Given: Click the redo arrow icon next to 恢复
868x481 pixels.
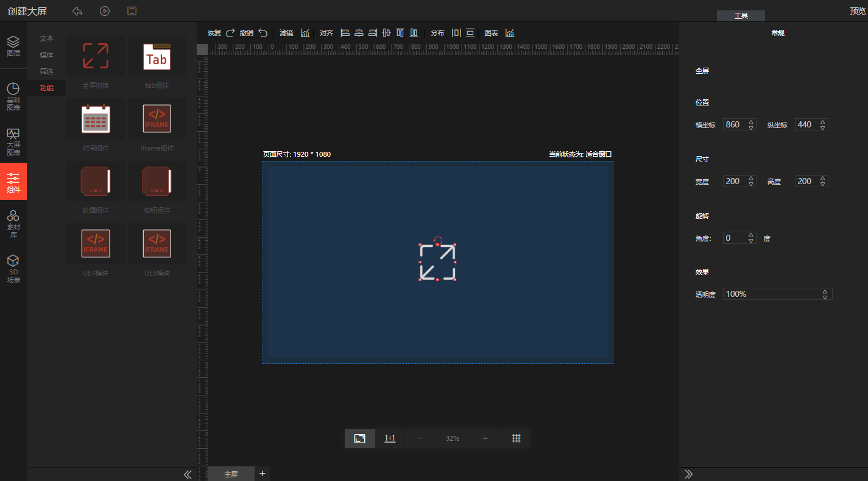Looking at the screenshot, I should 230,33.
